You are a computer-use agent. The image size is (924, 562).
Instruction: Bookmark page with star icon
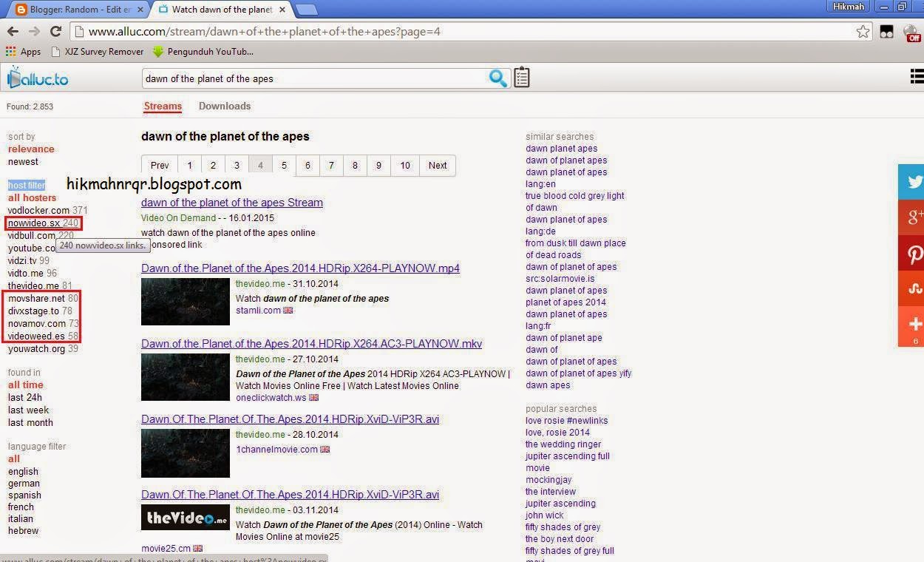[x=863, y=31]
